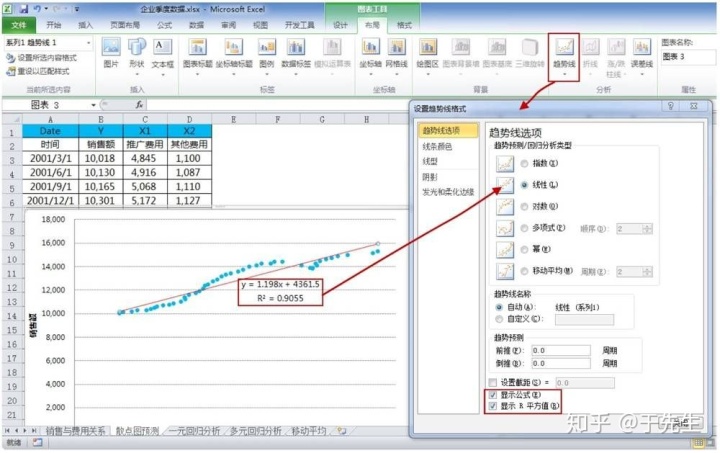
Task: Expand the Name Box dropdown arrow
Action: (93, 105)
